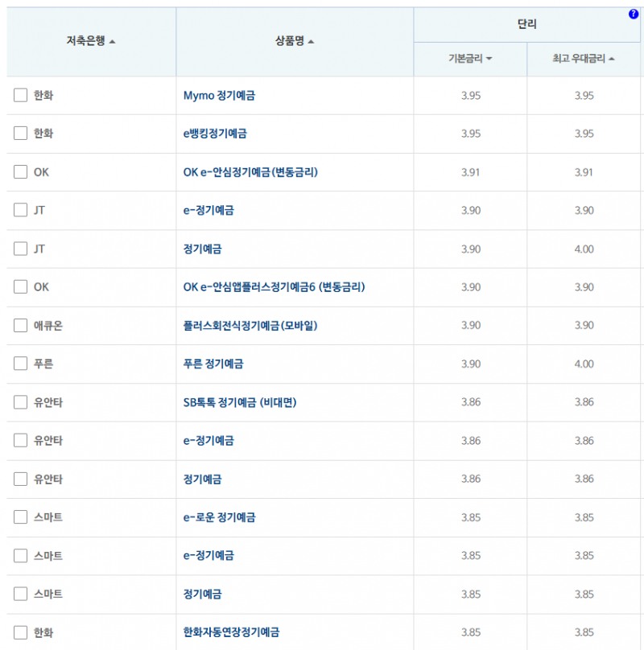Open Mymo 정기예금 product link

(x=219, y=96)
